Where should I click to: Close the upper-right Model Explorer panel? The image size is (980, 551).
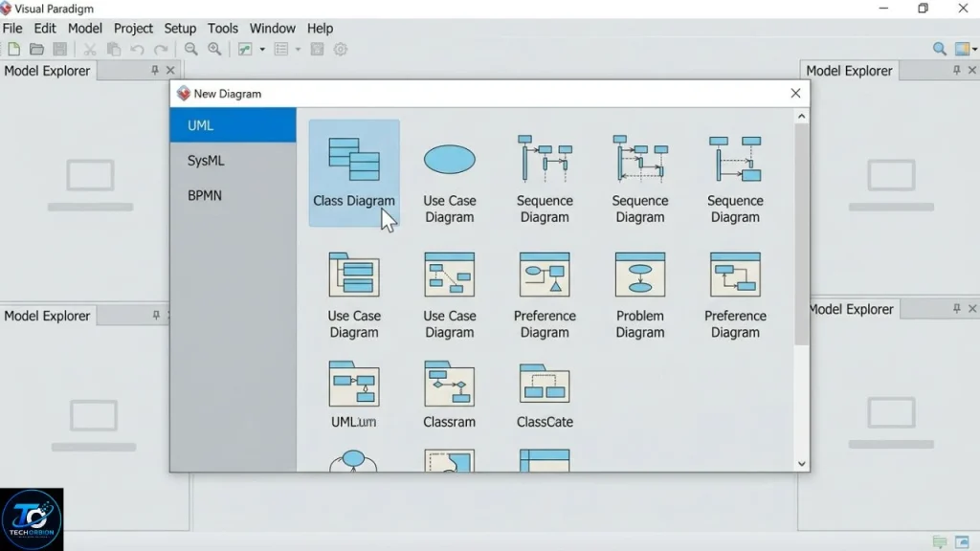(x=972, y=70)
